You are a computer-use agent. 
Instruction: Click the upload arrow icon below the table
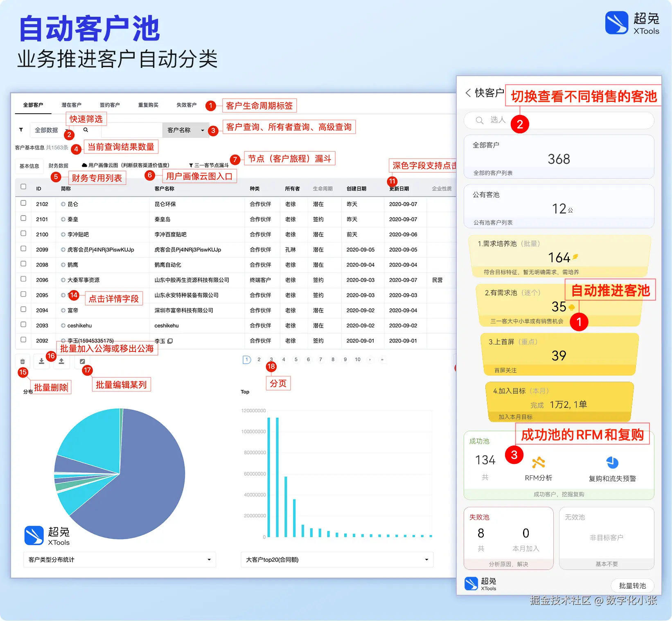pyautogui.click(x=61, y=361)
